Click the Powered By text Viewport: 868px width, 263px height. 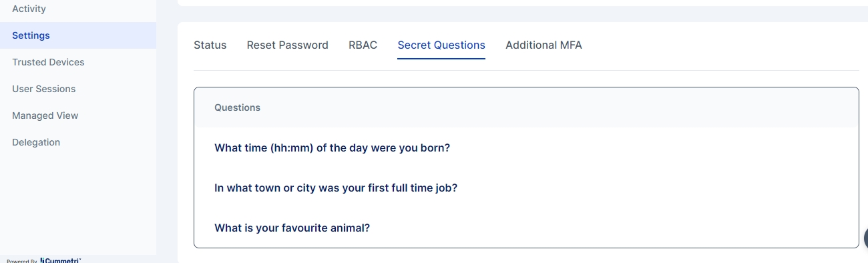21,261
